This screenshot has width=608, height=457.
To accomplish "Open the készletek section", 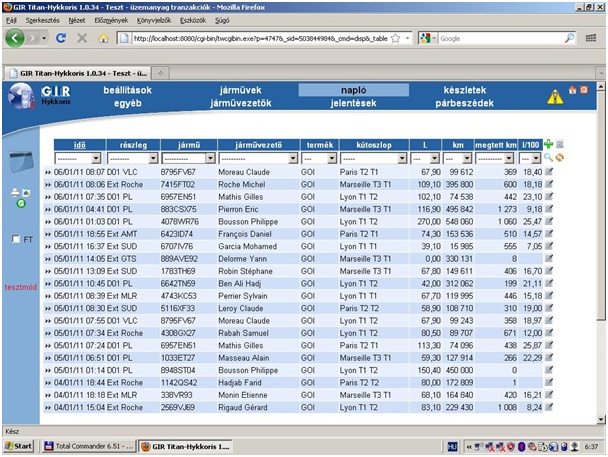I will 465,90.
